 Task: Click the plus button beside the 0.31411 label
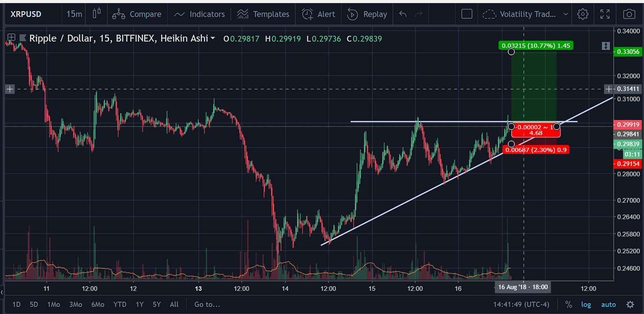point(609,89)
